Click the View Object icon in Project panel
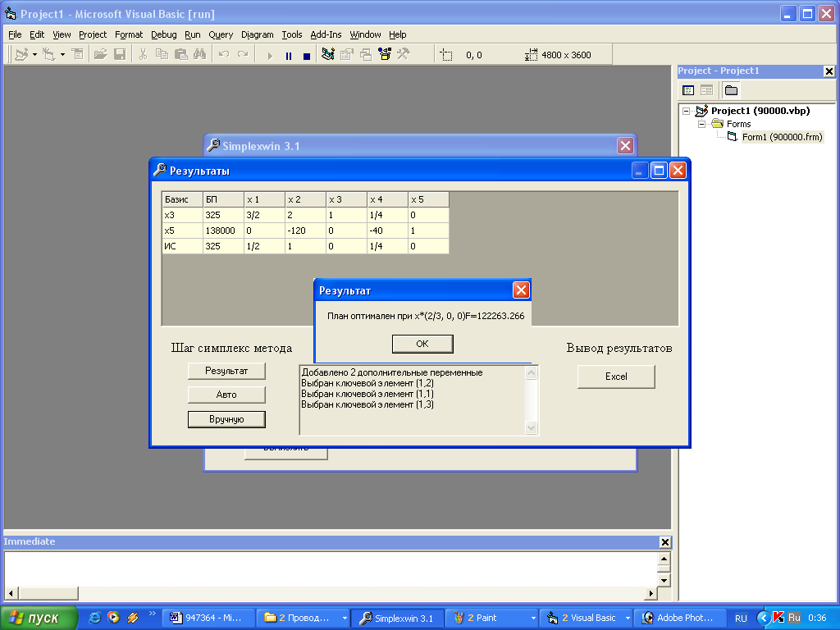This screenshot has height=630, width=840. pos(706,90)
